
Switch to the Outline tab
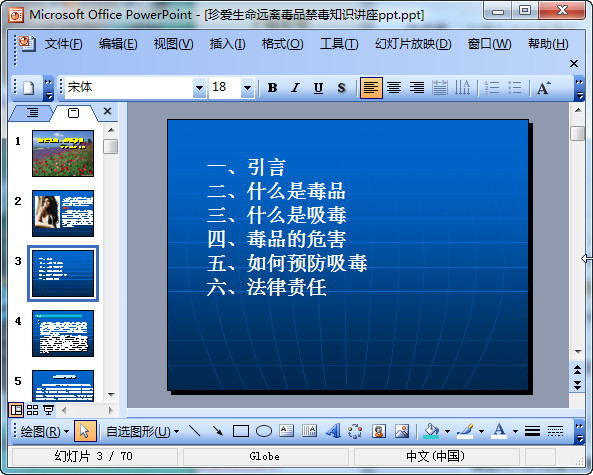[32, 113]
